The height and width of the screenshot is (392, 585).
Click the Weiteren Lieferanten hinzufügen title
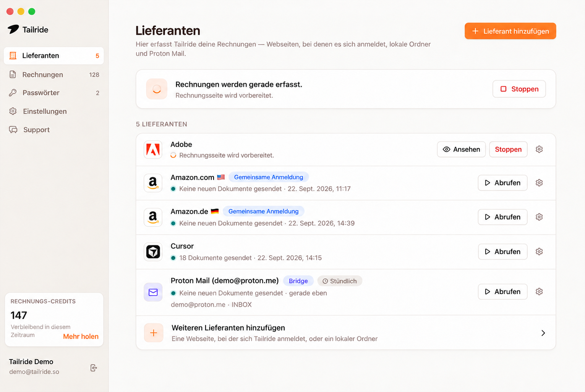(228, 328)
